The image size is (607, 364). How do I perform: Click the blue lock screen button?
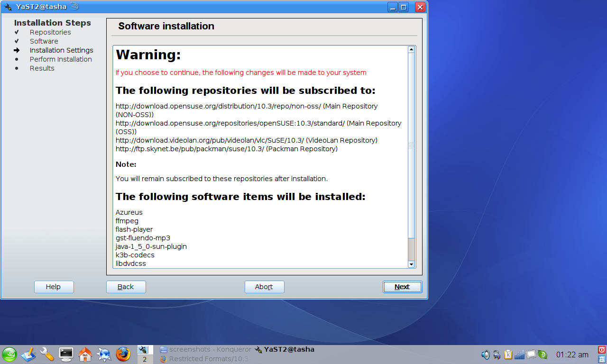tap(602, 359)
